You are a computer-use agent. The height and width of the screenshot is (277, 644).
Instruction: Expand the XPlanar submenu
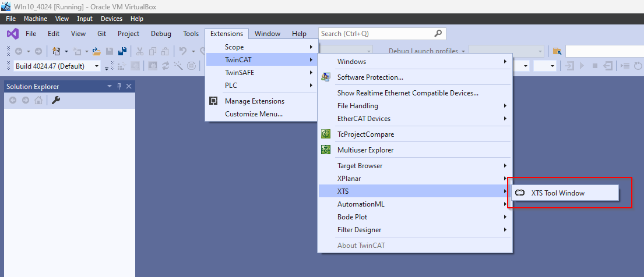click(415, 179)
